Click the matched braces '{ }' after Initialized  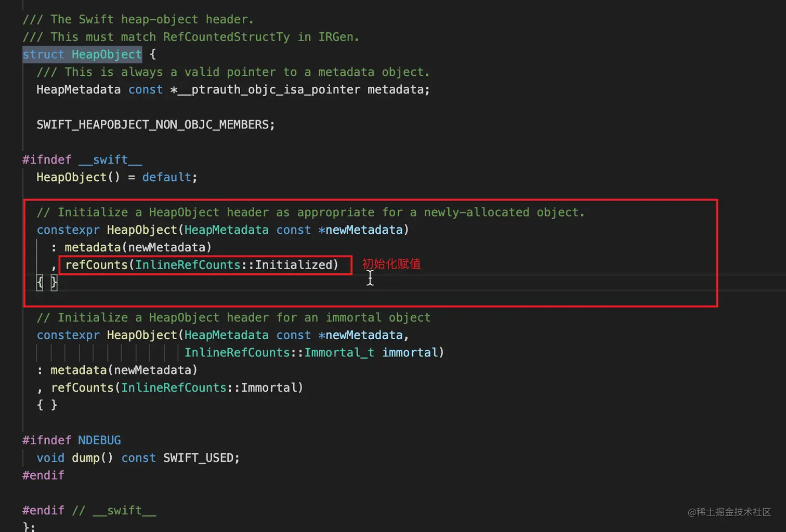(47, 283)
